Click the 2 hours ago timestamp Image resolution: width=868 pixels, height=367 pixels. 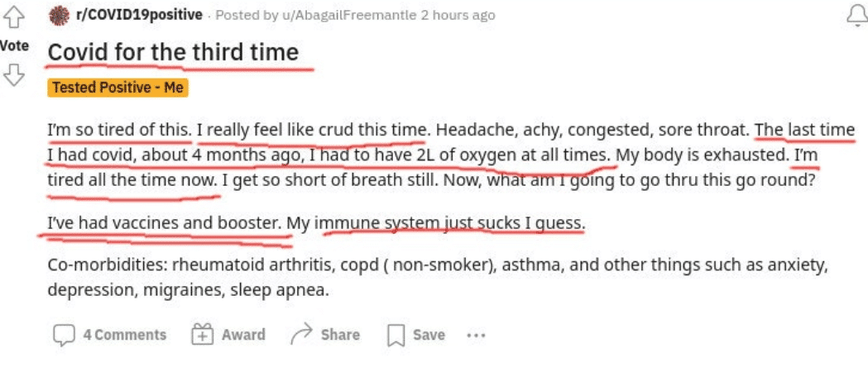coord(458,16)
